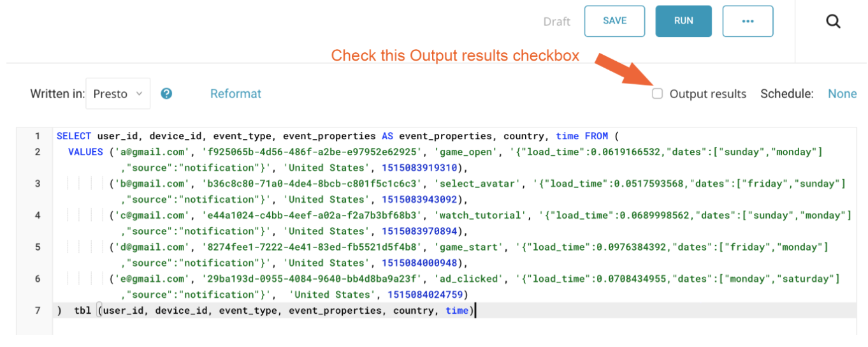Click the tbl alias on line 7
Viewport: 868px width, 347px height.
click(x=82, y=311)
